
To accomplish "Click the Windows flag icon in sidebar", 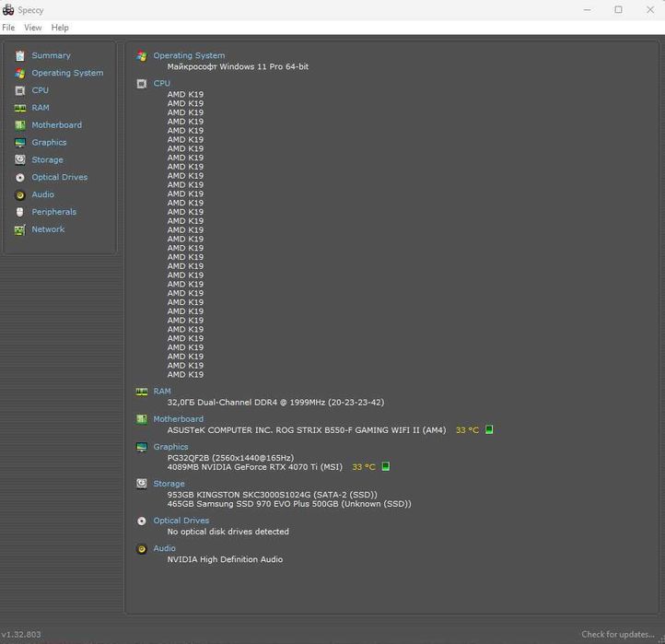I will click(20, 74).
